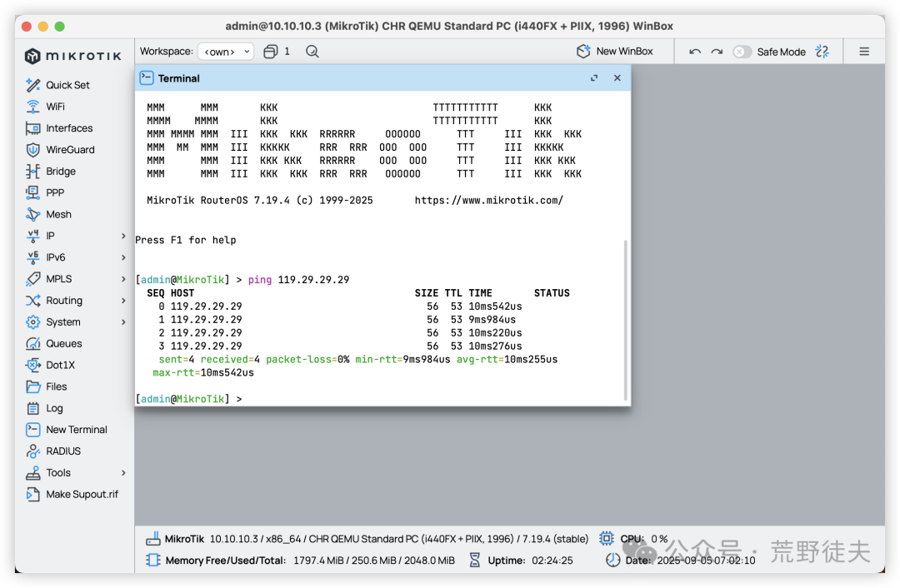900x588 pixels.
Task: Click the MPLS tag icon
Action: 32,279
